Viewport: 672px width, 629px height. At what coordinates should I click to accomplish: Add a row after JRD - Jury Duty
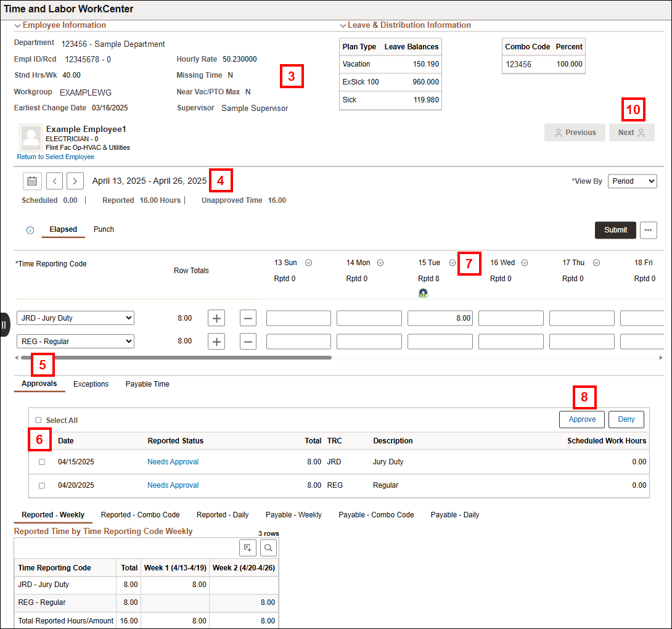216,318
